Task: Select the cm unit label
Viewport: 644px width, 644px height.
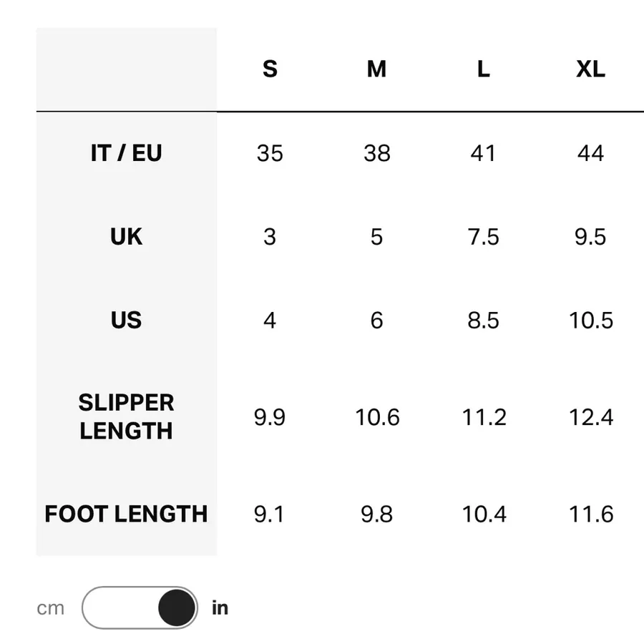Action: click(x=51, y=608)
